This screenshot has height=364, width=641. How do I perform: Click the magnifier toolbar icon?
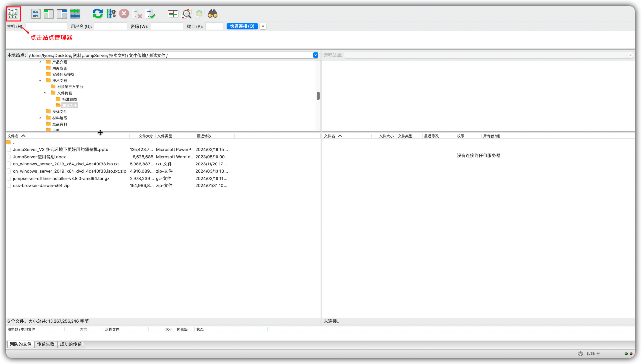187,14
